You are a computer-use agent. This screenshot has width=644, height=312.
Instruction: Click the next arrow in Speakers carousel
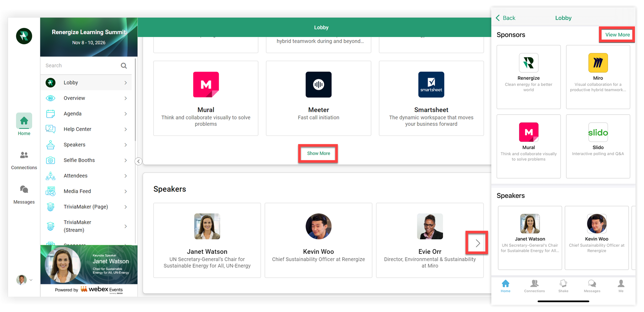point(477,243)
